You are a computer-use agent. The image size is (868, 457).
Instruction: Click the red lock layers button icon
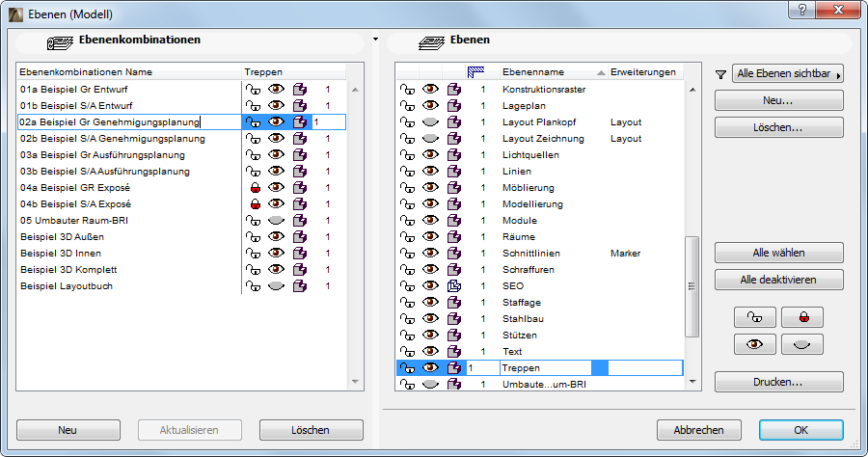802,317
